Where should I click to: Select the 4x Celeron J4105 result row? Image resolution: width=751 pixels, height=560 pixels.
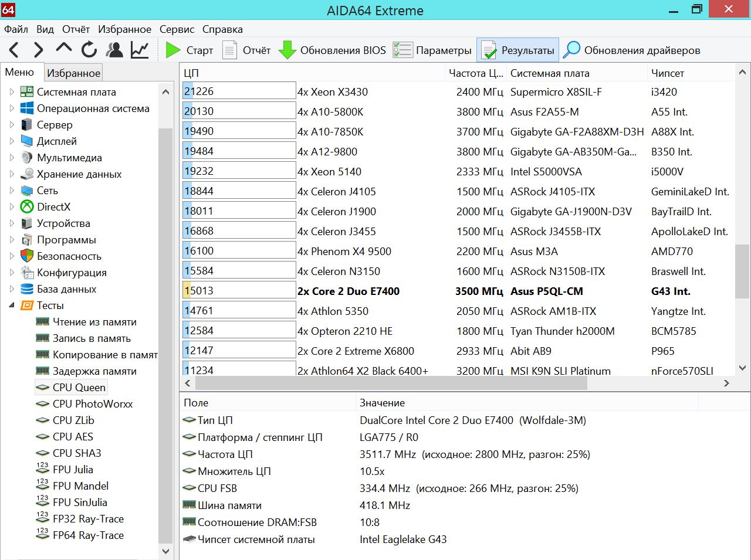point(458,191)
